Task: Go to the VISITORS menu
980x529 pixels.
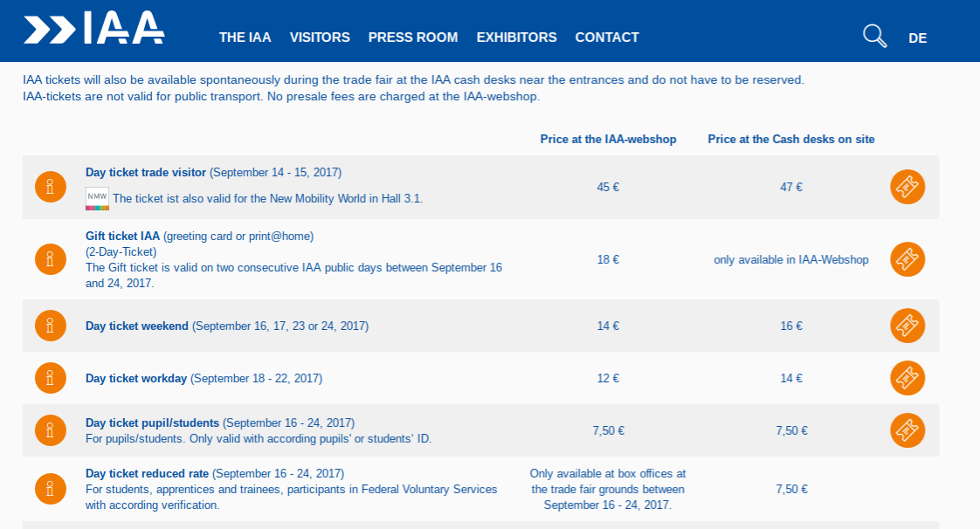Action: click(x=320, y=38)
